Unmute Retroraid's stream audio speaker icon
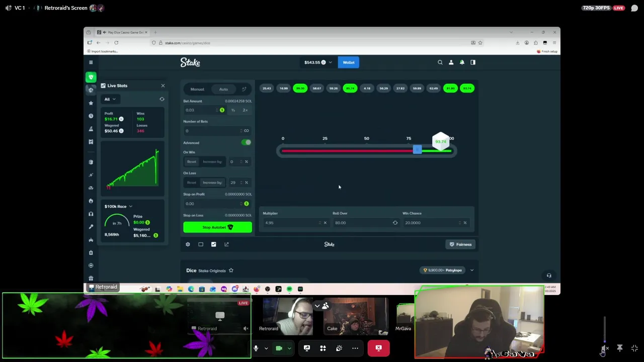The width and height of the screenshot is (644, 362). (x=246, y=329)
